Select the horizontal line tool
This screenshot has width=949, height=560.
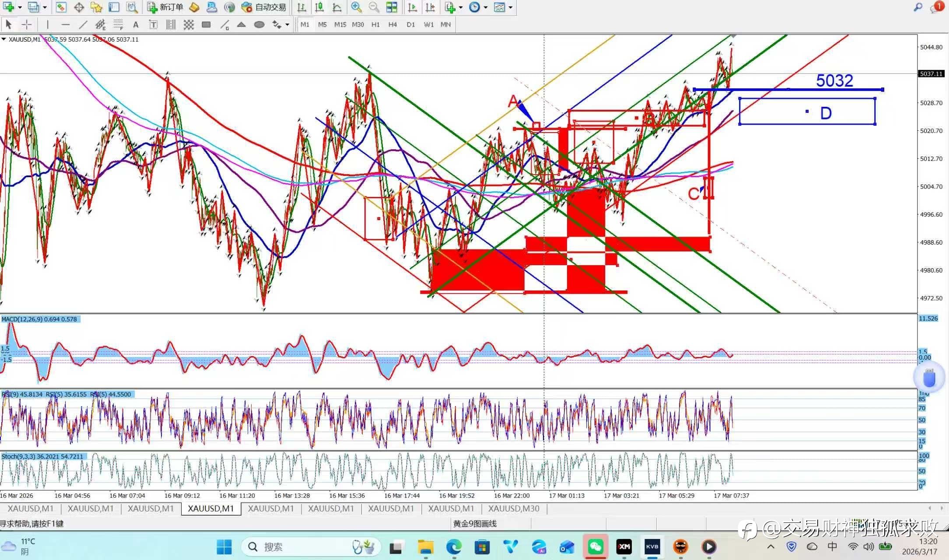point(65,24)
